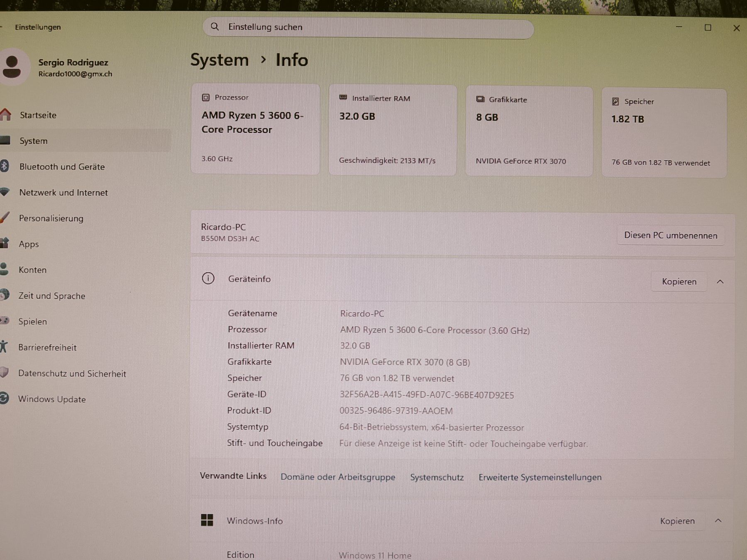Open Bluetooth und Geräte settings

[84, 166]
